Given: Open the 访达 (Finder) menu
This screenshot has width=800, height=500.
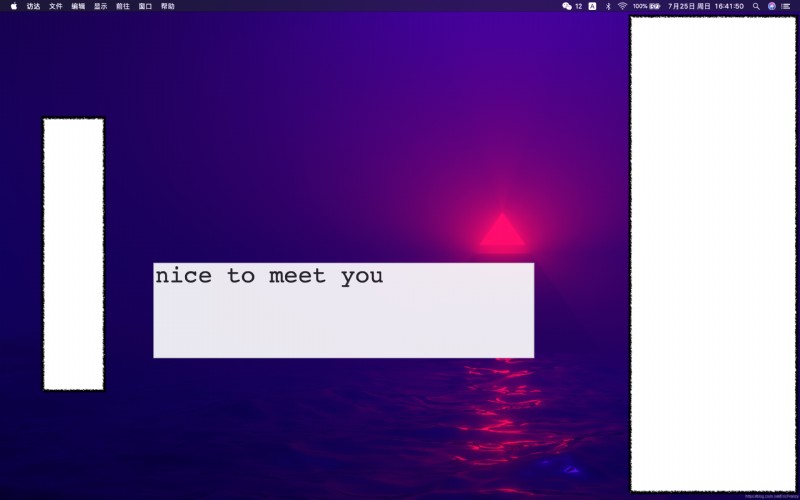Looking at the screenshot, I should pyautogui.click(x=33, y=6).
